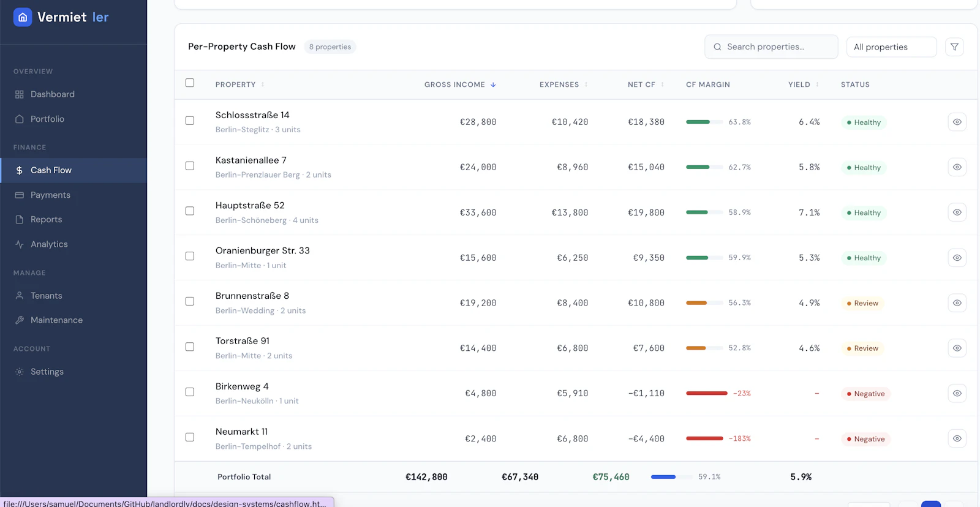The width and height of the screenshot is (980, 507).
Task: Sort by Yield column header
Action: pyautogui.click(x=804, y=85)
